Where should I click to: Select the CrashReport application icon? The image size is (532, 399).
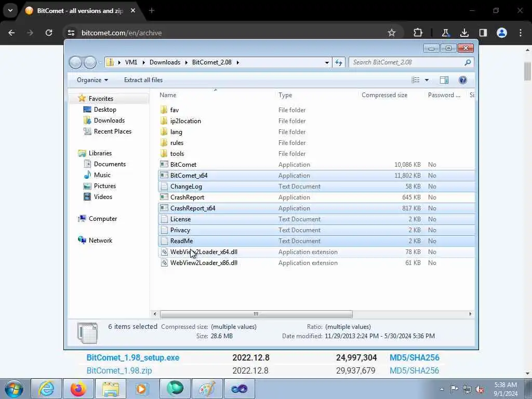[164, 197]
